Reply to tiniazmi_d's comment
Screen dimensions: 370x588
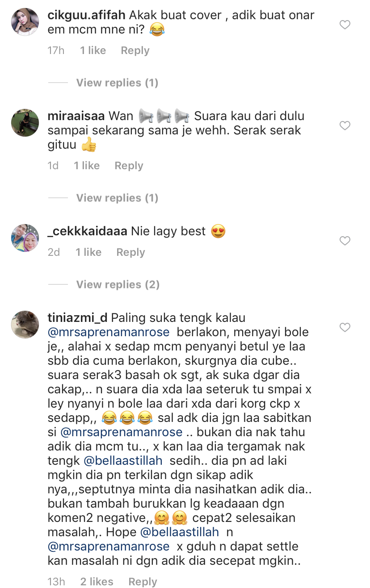pyautogui.click(x=143, y=582)
